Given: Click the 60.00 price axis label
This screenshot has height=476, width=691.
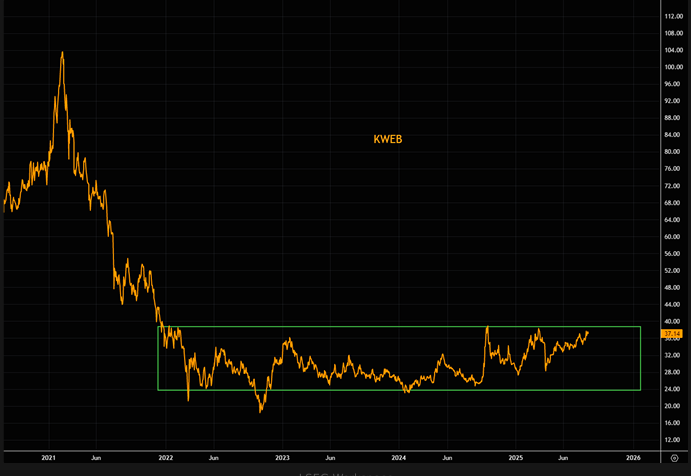Looking at the screenshot, I should (673, 237).
